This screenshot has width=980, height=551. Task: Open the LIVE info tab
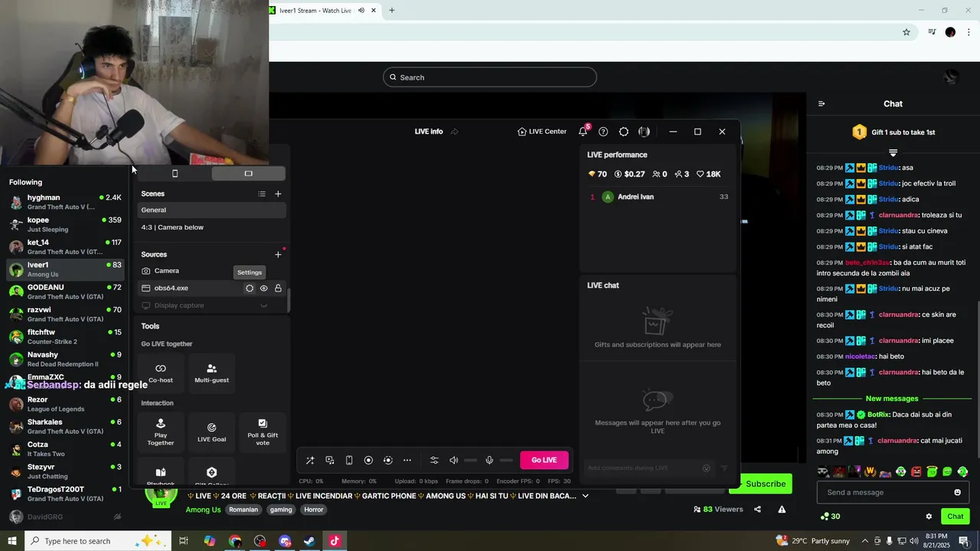click(429, 132)
